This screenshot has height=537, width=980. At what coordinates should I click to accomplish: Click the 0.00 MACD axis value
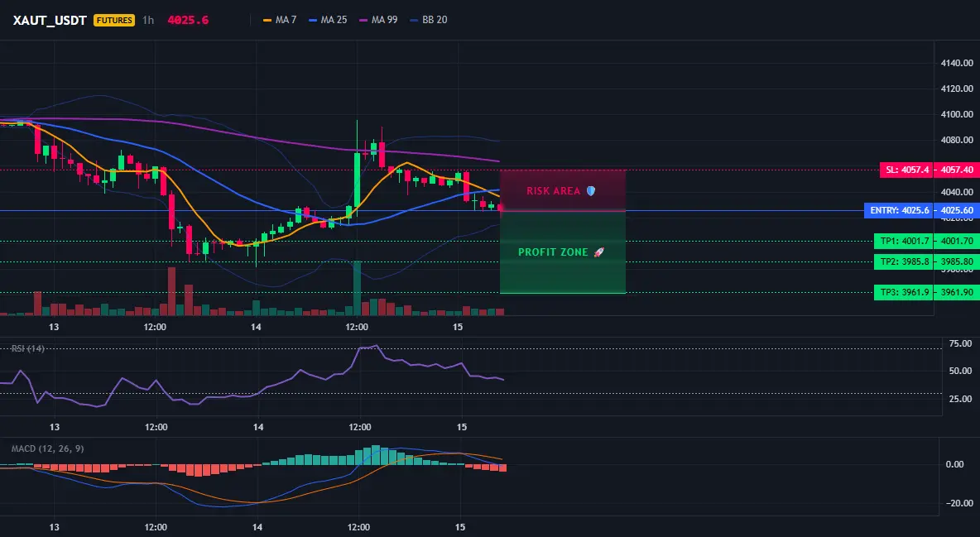coord(955,464)
